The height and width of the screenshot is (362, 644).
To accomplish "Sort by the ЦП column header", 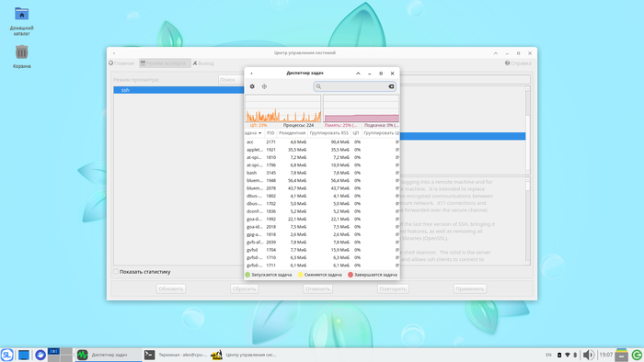I will point(356,133).
